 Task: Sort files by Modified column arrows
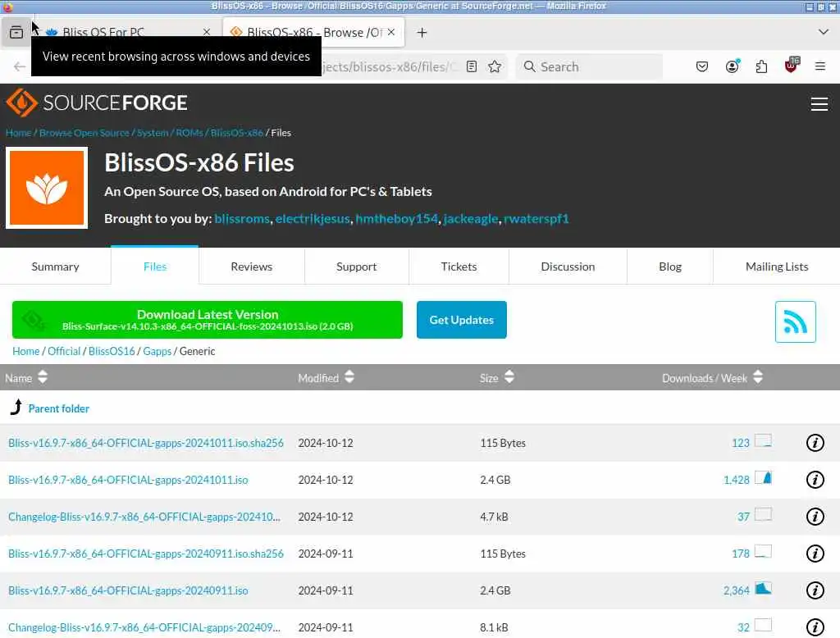tap(349, 376)
